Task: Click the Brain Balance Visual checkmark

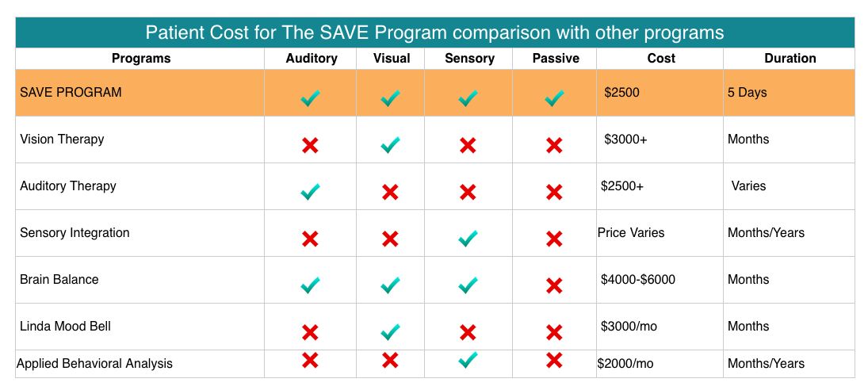Action: click(389, 285)
